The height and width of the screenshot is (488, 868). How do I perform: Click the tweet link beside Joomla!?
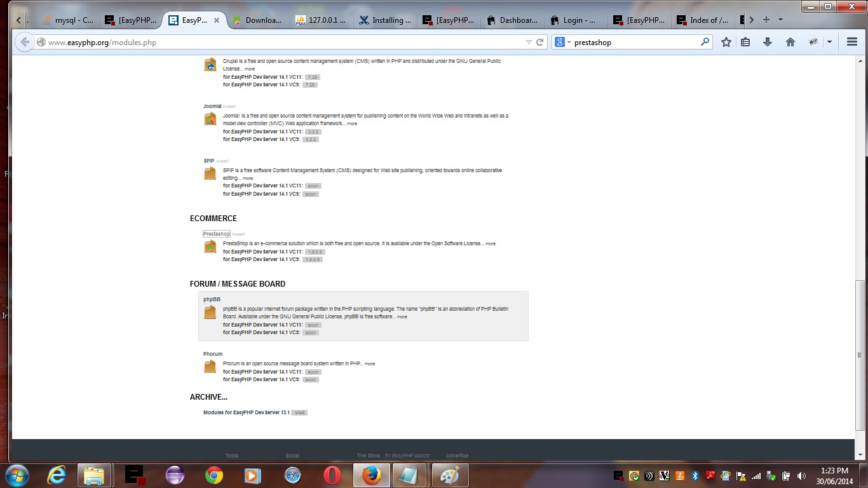tap(229, 106)
